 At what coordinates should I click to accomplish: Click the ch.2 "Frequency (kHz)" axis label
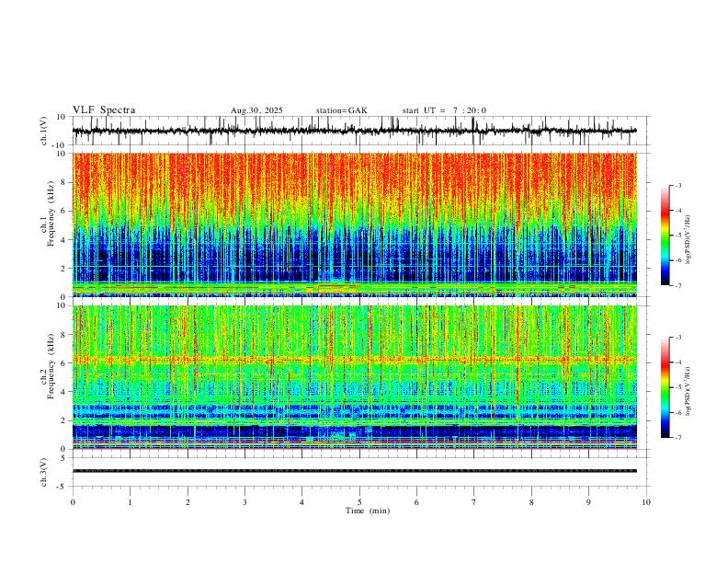(51, 365)
